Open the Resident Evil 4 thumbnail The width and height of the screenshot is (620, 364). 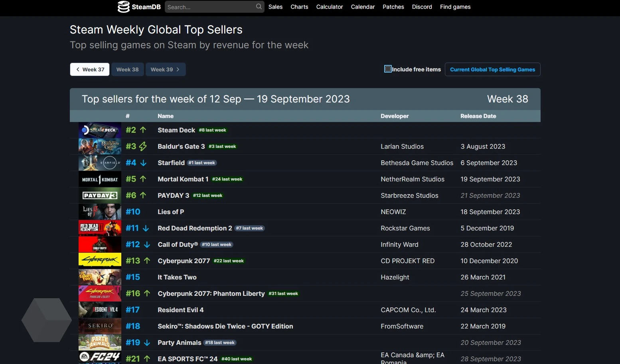(100, 310)
